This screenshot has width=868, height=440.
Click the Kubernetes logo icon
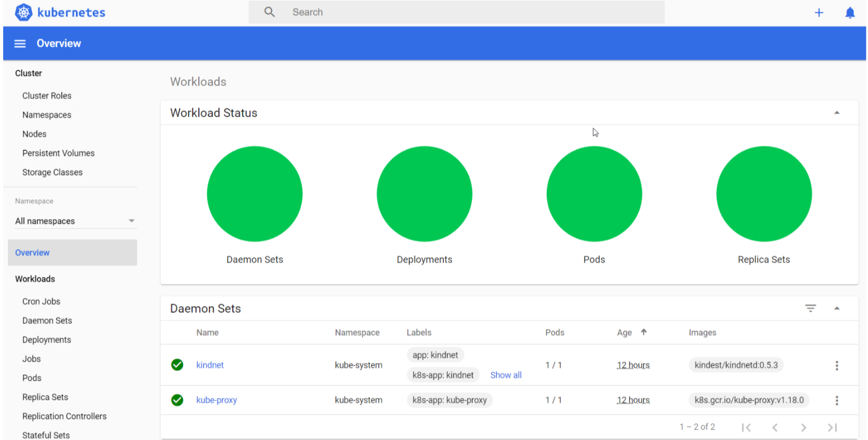point(23,12)
